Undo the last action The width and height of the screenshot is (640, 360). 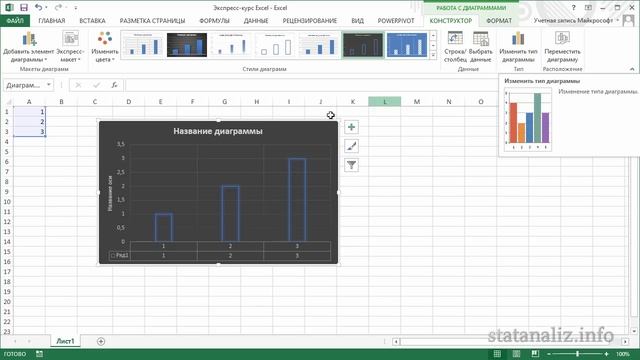click(38, 7)
